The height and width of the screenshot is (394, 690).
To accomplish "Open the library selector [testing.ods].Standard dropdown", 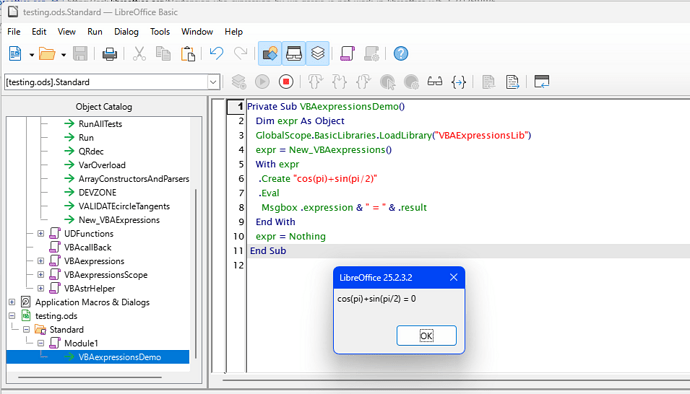I will (x=213, y=82).
